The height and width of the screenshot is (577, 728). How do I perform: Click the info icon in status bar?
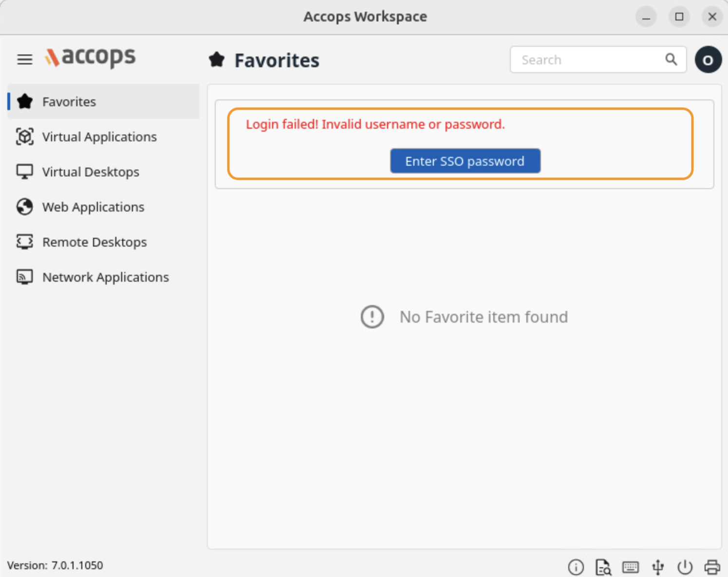[576, 567]
